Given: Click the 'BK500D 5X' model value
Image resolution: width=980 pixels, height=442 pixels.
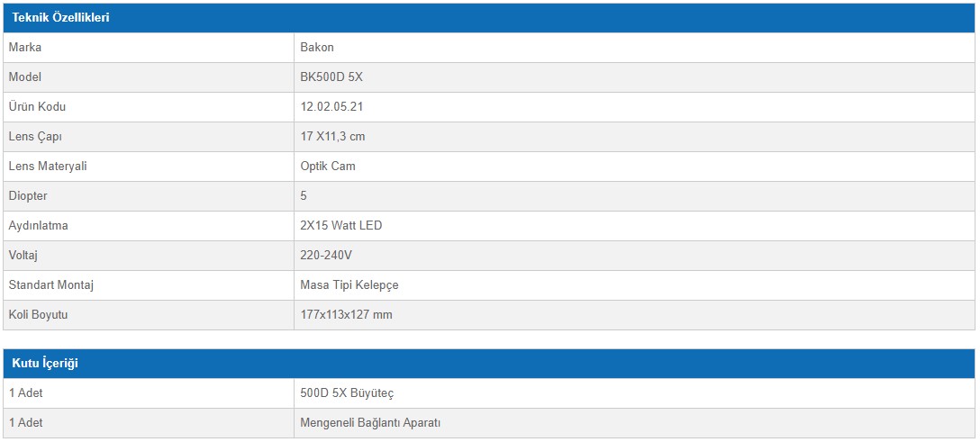Looking at the screenshot, I should point(331,77).
